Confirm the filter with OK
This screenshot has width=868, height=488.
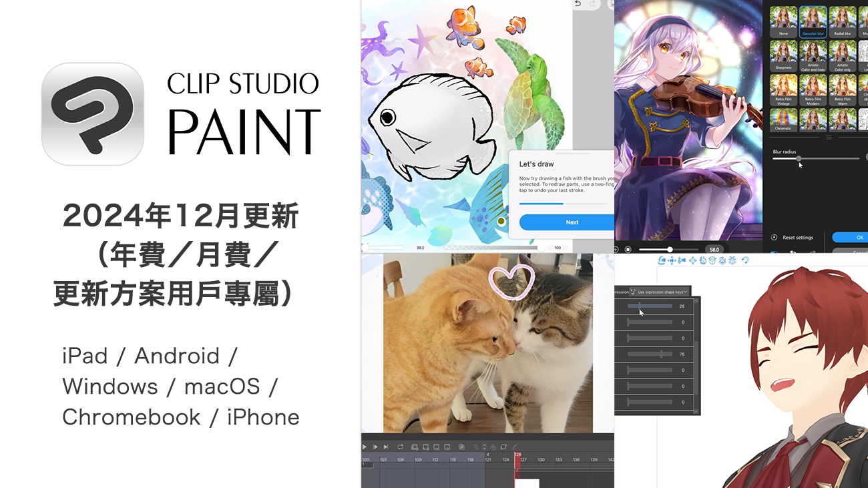[x=851, y=237]
